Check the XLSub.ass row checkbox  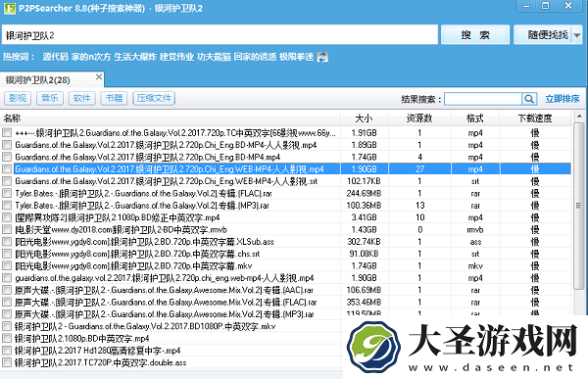[7, 242]
